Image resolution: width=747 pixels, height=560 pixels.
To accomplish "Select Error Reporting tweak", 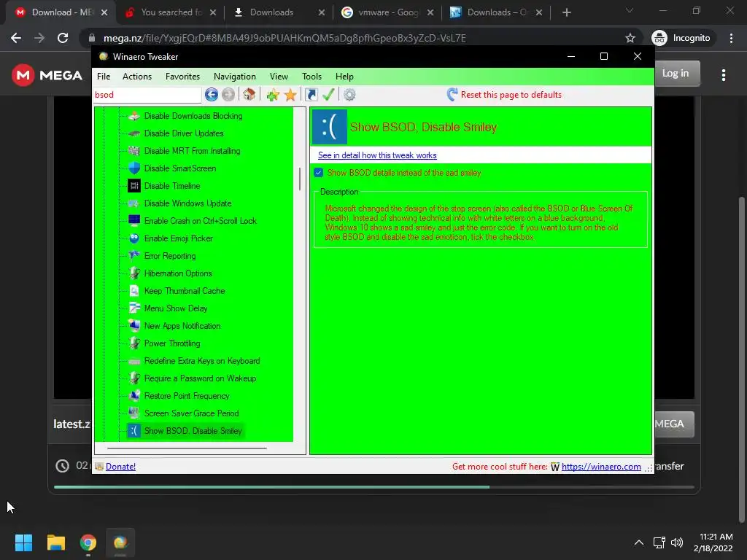I will tap(169, 256).
